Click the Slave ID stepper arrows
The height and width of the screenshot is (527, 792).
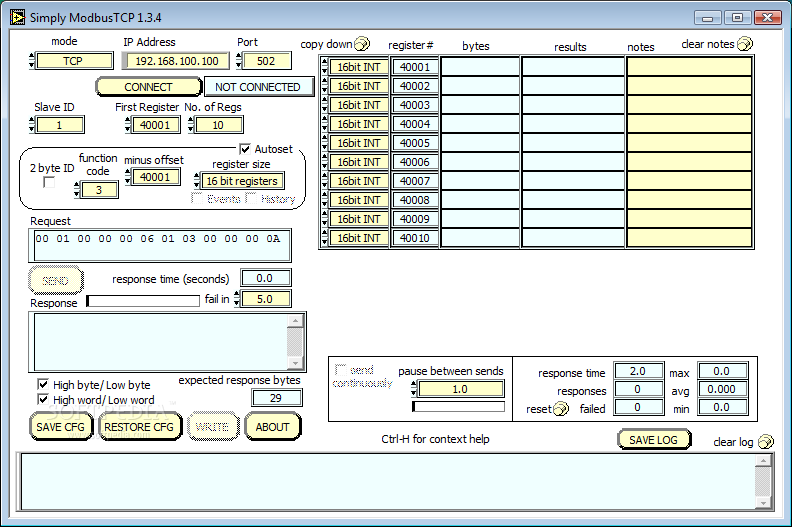(x=32, y=124)
